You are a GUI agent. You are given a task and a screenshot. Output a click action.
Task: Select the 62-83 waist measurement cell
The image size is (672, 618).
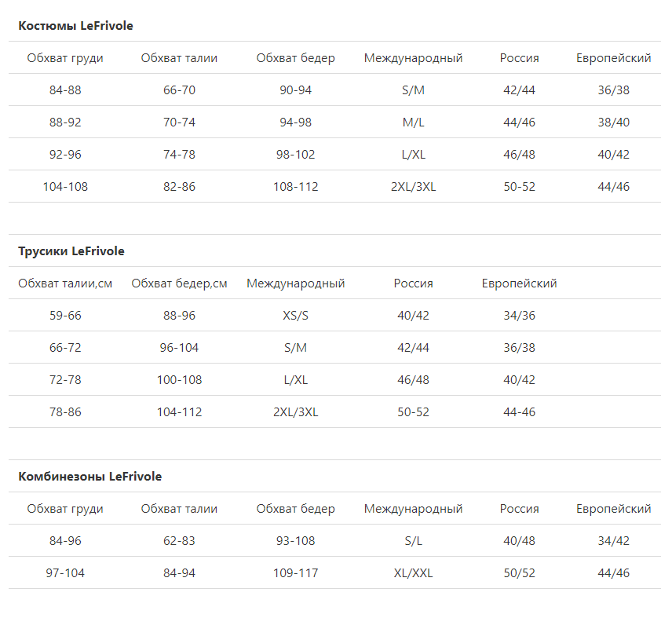click(x=179, y=541)
